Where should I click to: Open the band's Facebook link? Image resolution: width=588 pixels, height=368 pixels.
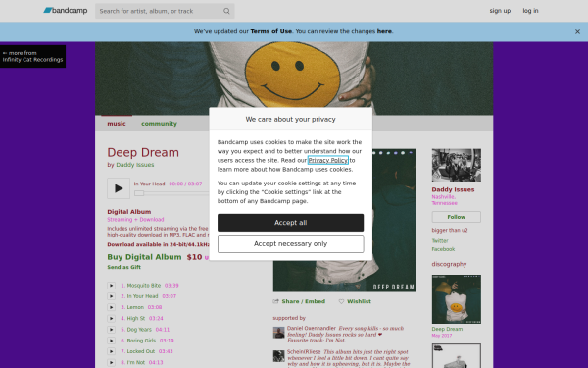pyautogui.click(x=443, y=249)
